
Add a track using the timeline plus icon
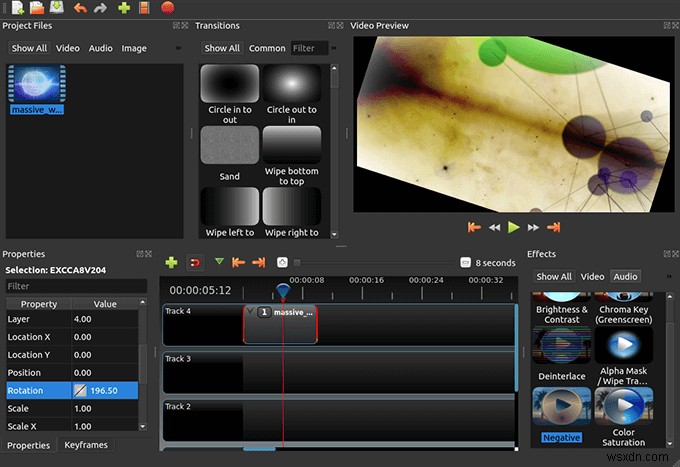click(x=172, y=262)
